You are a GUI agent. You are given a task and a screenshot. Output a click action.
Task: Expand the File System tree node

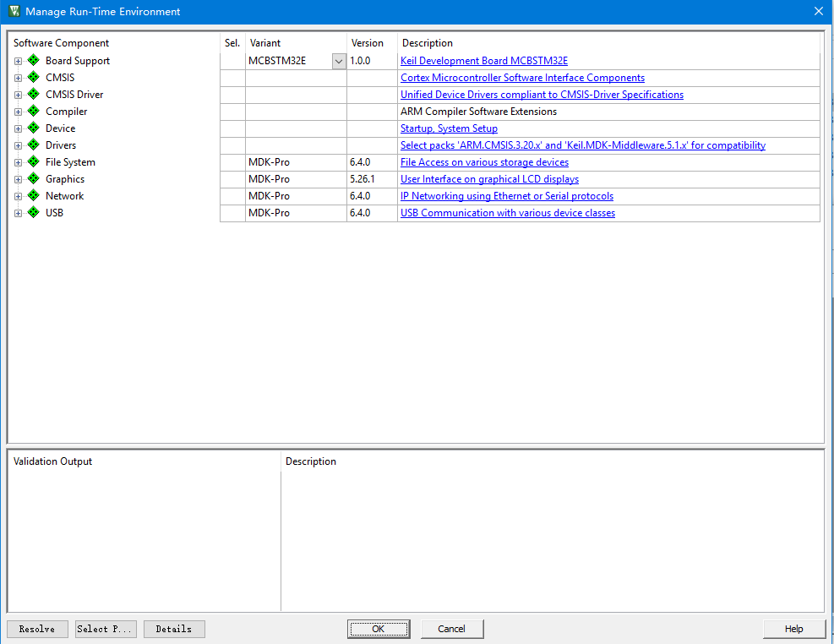[18, 163]
